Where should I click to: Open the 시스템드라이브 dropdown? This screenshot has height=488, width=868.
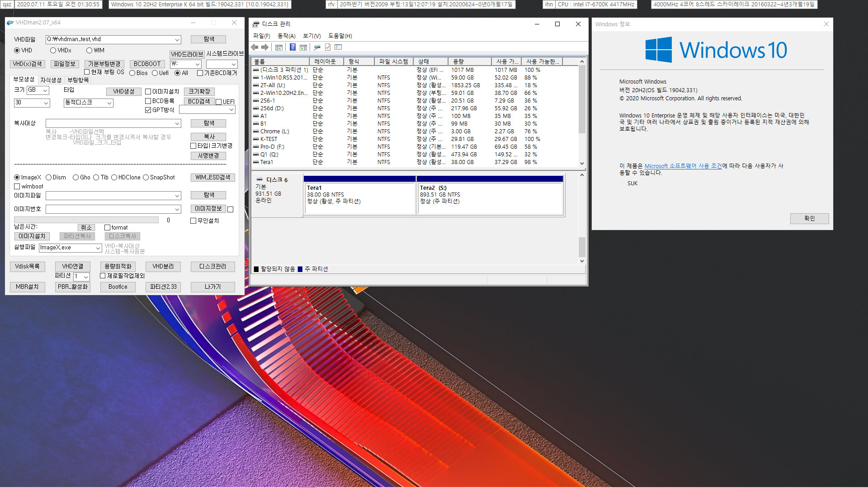233,65
